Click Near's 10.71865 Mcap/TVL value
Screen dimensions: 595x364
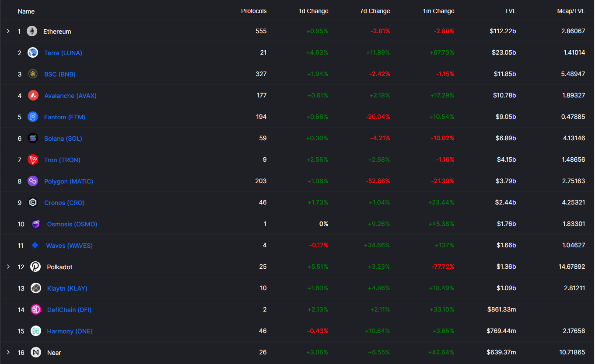(571, 352)
